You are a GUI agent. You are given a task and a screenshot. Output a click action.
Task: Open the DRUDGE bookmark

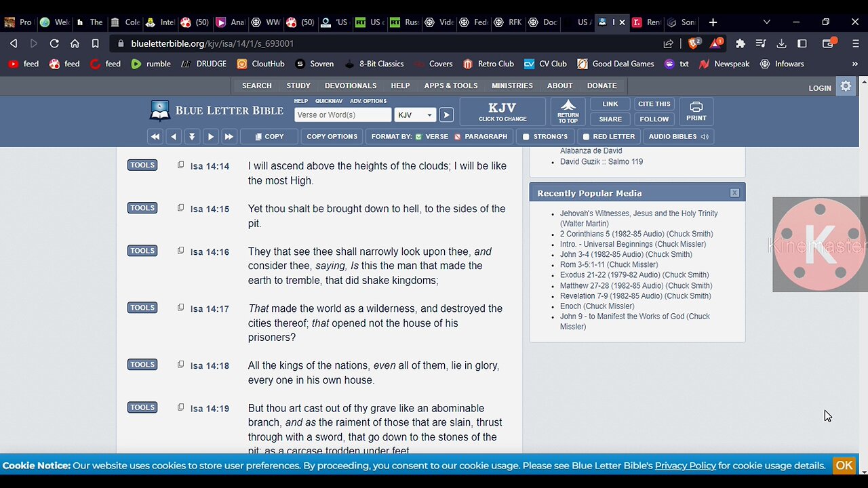[x=203, y=64]
